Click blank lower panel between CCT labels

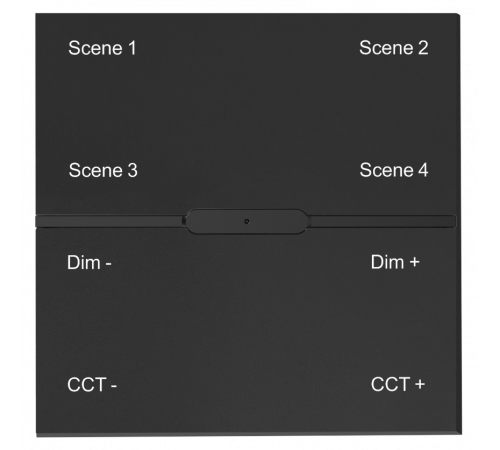pyautogui.click(x=244, y=385)
